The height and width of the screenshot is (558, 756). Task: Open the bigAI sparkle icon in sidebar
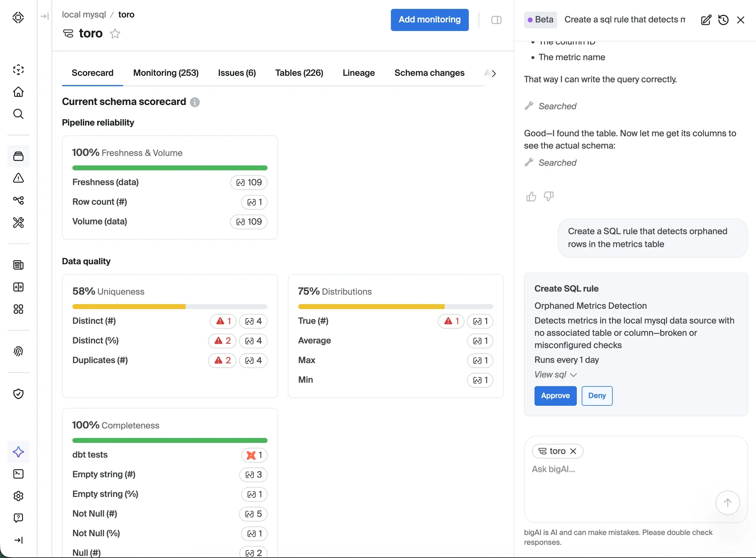coord(18,452)
